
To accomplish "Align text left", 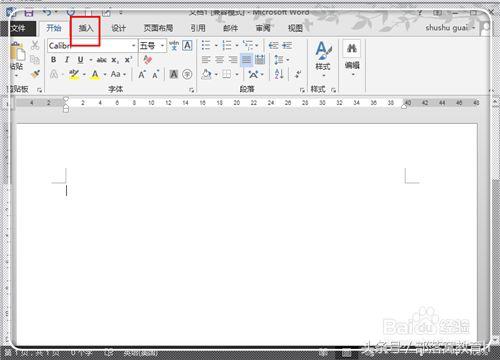I will pyautogui.click(x=206, y=60).
